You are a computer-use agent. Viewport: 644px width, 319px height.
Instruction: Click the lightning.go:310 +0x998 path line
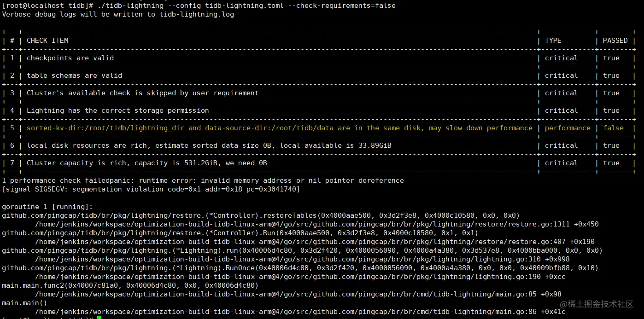[x=302, y=259]
